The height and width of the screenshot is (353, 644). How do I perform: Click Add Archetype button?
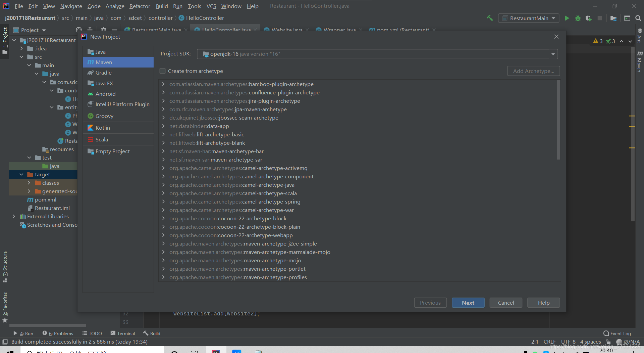pyautogui.click(x=533, y=71)
